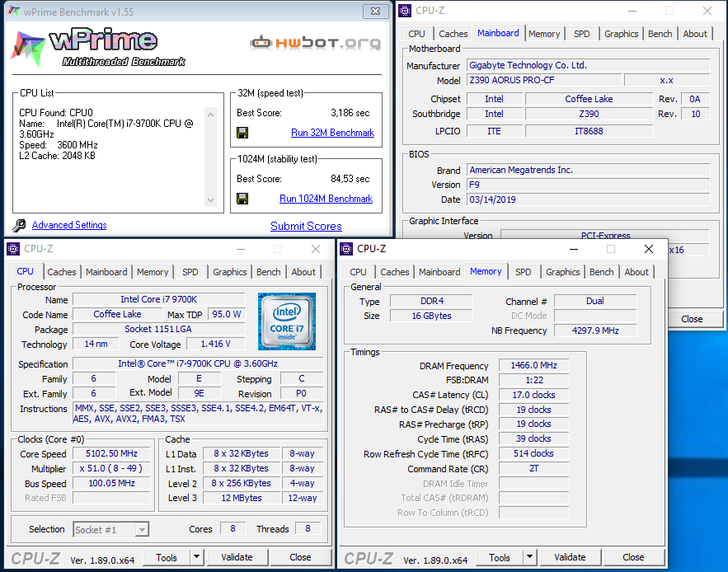Select SPD tab in Mainboard window
Screen dimensions: 728x572
[x=582, y=34]
